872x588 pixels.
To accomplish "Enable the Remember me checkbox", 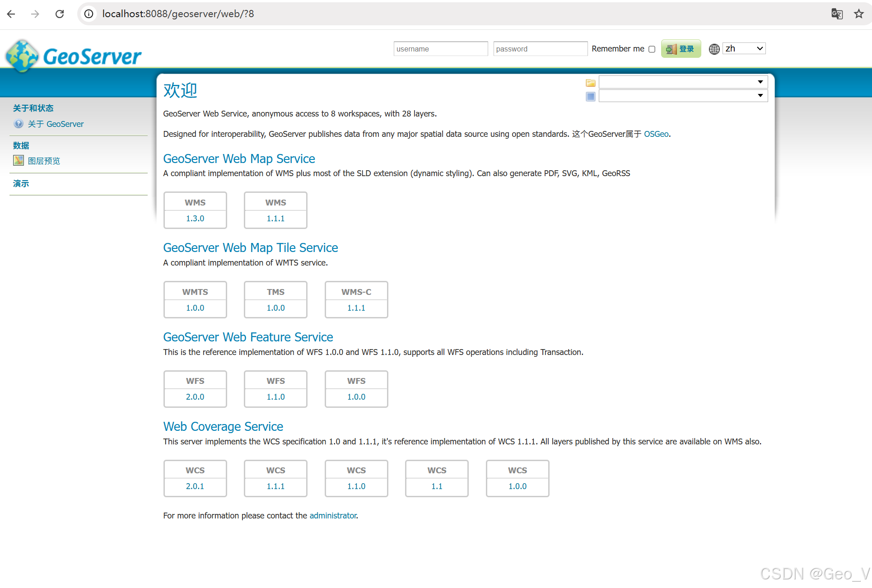I will point(652,49).
